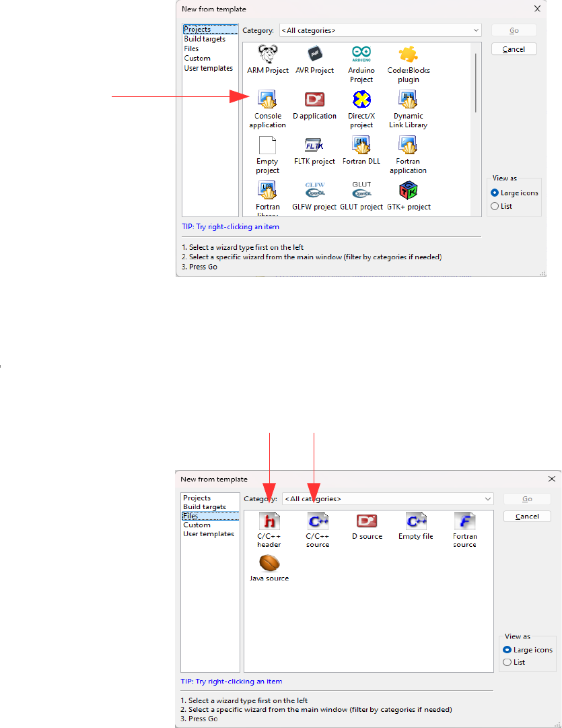
Task: Select the Fortran source file icon
Action: [464, 521]
